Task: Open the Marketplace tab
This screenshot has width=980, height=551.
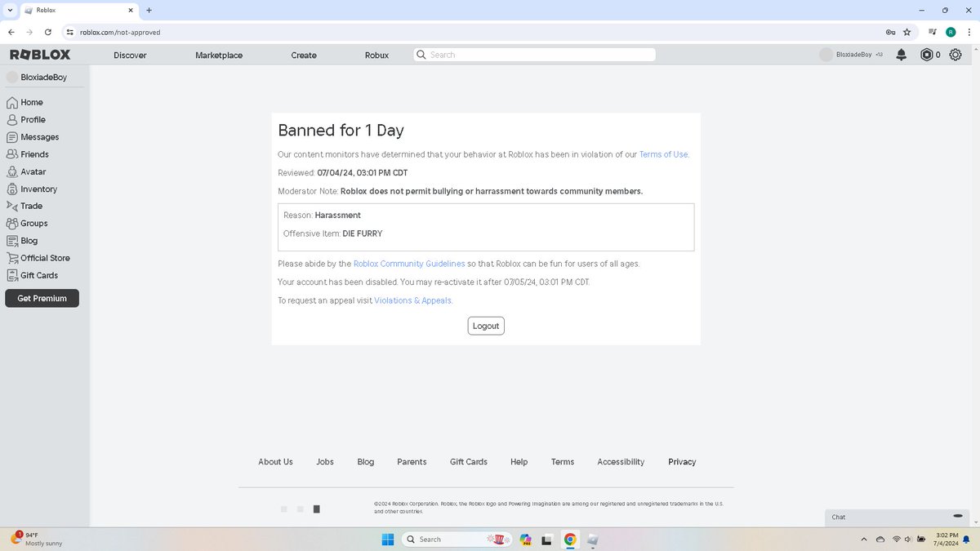Action: [219, 55]
